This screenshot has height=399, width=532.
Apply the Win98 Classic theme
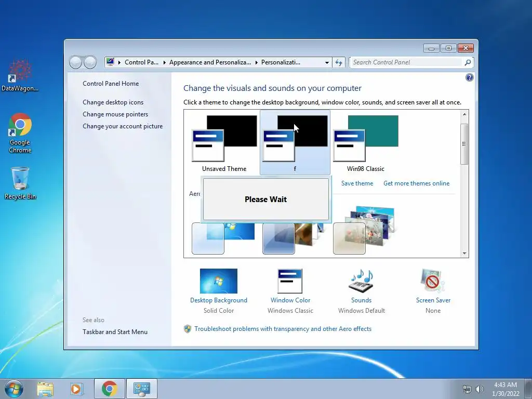[365, 143]
